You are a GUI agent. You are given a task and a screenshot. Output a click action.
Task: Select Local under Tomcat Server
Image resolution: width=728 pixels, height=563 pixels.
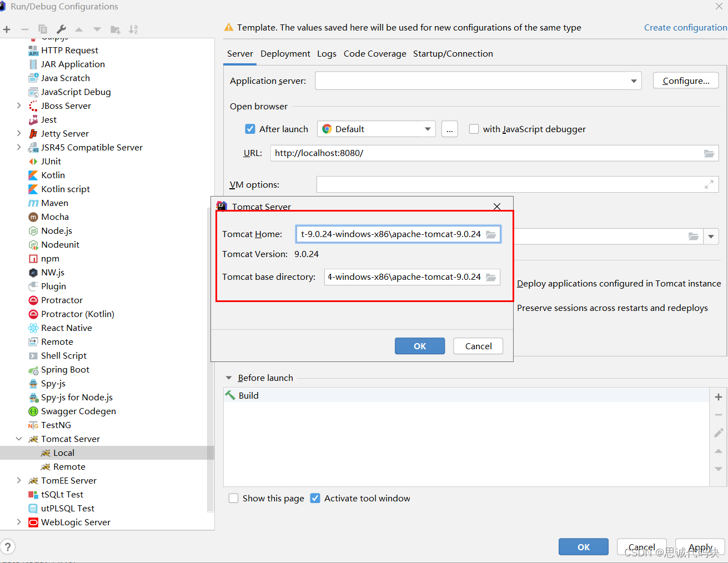click(x=107, y=453)
